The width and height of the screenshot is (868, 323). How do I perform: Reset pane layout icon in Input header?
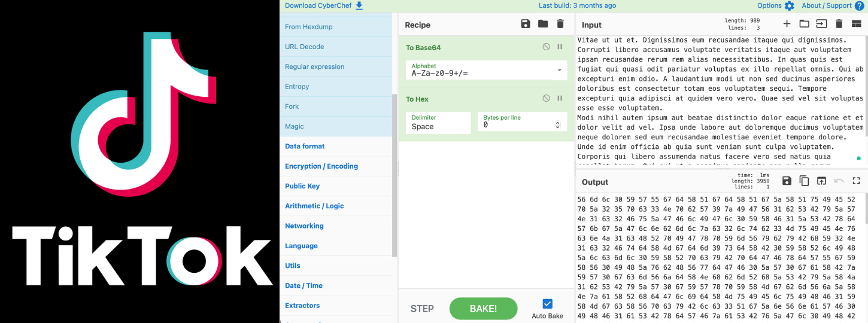[856, 24]
